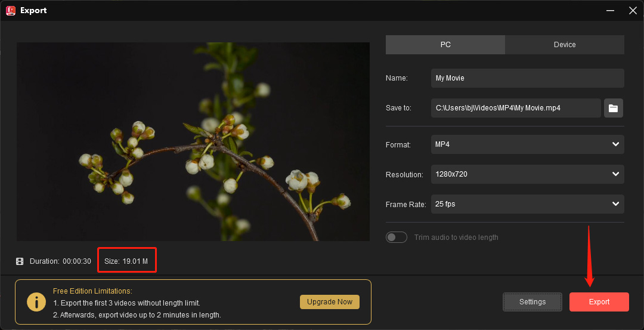This screenshot has width=644, height=330.
Task: Click the Format: label
Action: click(x=398, y=145)
